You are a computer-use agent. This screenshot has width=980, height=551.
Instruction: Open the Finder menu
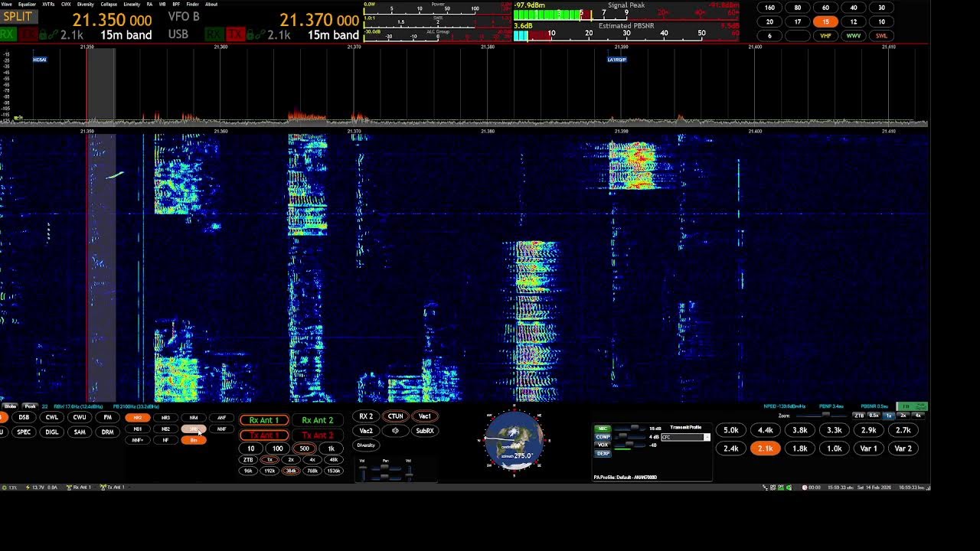click(192, 5)
